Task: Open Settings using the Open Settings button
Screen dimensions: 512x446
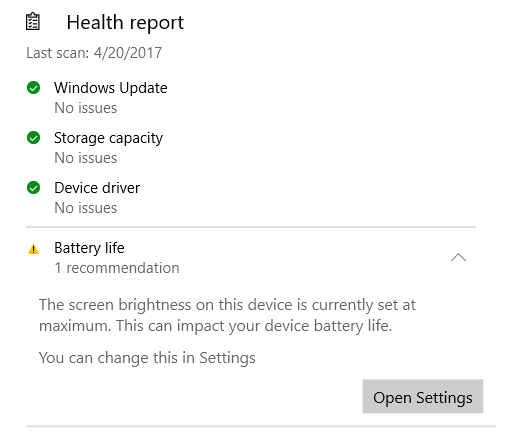Action: click(423, 396)
